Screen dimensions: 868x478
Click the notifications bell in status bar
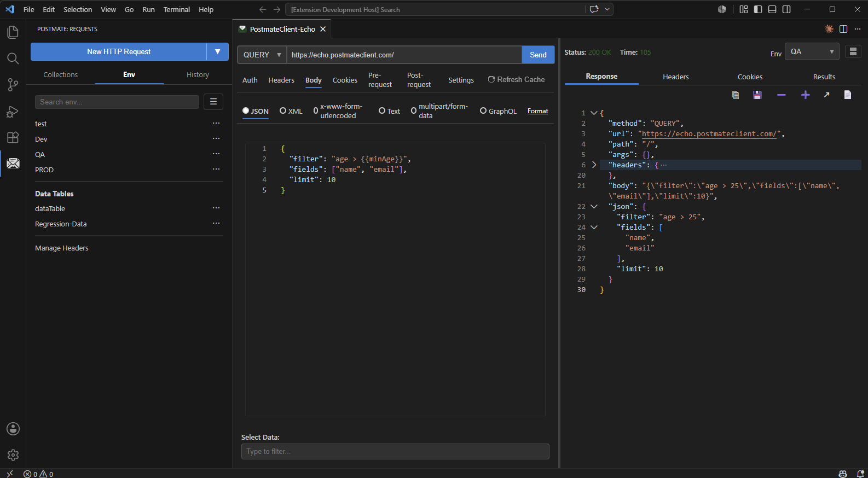click(860, 474)
